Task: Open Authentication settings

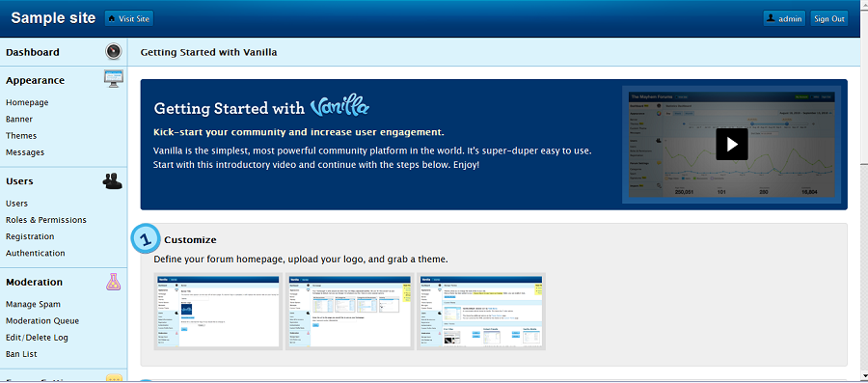Action: tap(36, 253)
